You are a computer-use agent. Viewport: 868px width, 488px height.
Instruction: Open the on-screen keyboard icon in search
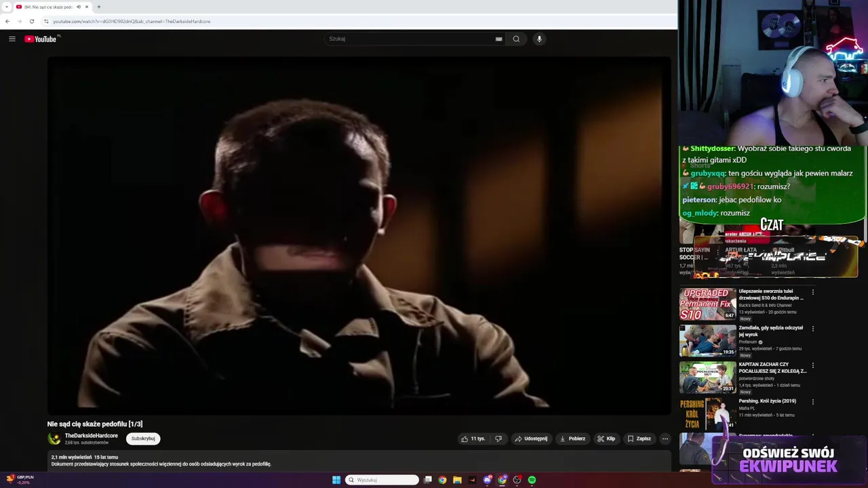(x=498, y=39)
